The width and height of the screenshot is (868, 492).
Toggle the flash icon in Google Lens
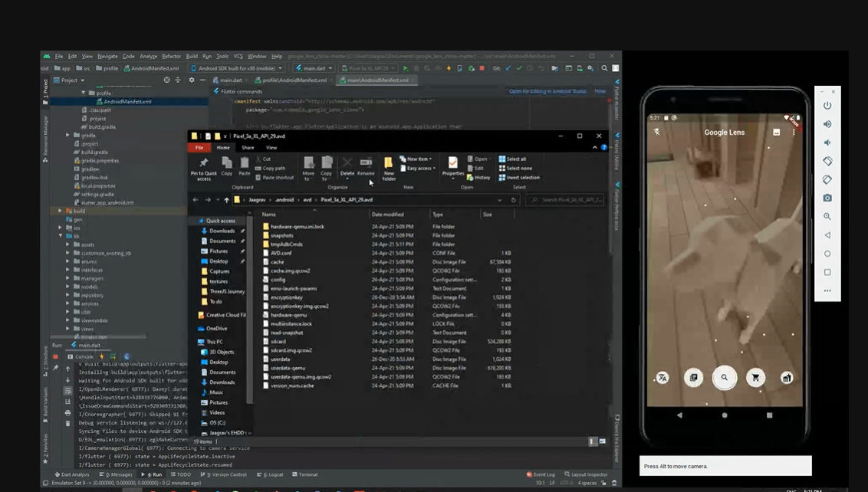(x=657, y=132)
